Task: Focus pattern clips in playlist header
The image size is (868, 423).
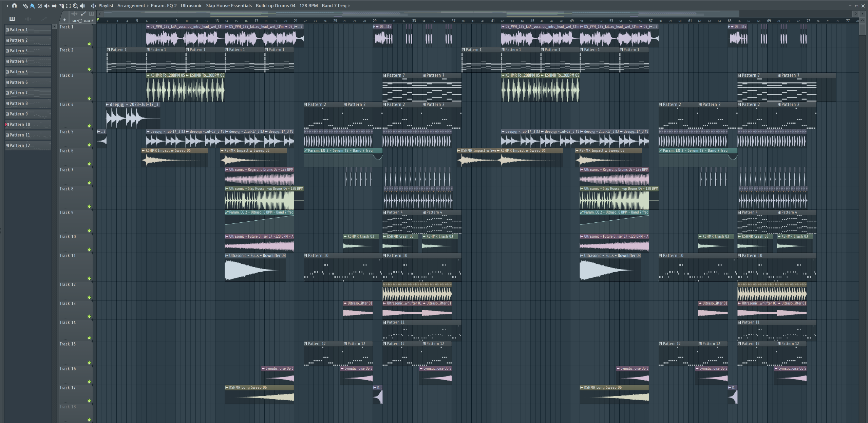Action: click(92, 14)
